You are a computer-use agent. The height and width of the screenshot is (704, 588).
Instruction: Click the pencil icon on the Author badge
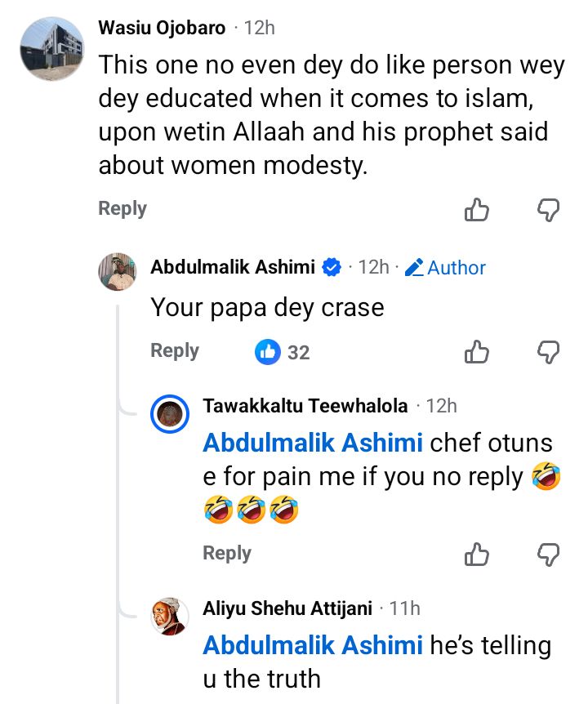412,267
